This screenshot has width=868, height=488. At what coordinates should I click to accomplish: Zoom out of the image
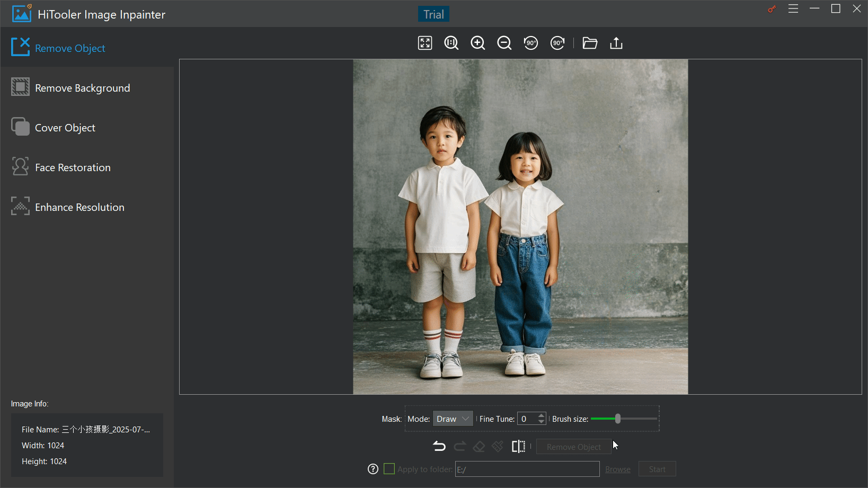click(x=504, y=43)
